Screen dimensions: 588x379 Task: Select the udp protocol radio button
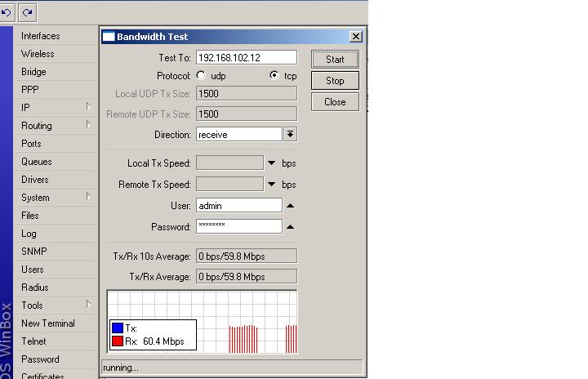click(x=201, y=75)
